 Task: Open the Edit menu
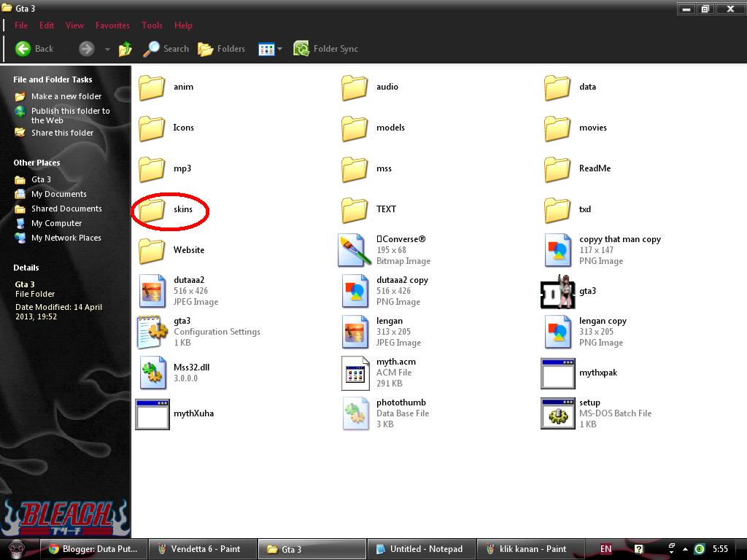(x=47, y=26)
